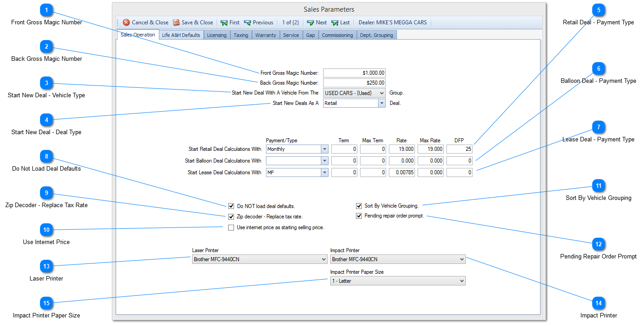Click the Balloon deal Term field
644x326 pixels.
point(344,161)
